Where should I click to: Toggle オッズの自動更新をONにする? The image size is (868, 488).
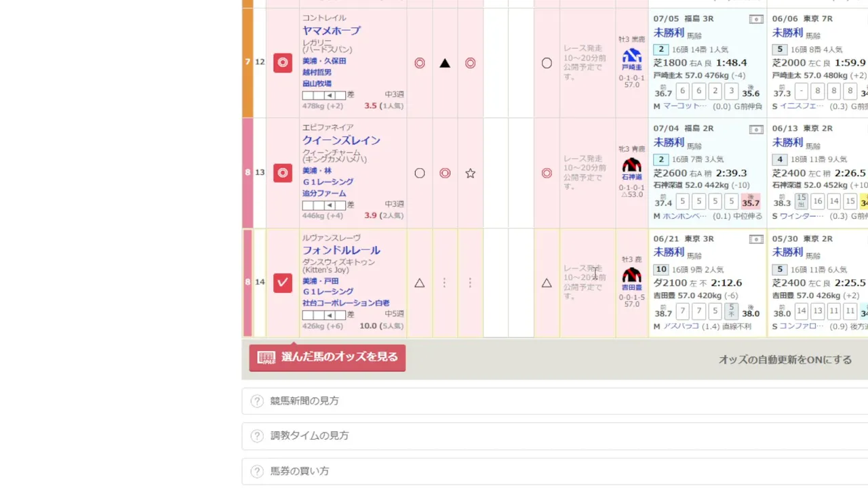click(x=785, y=360)
